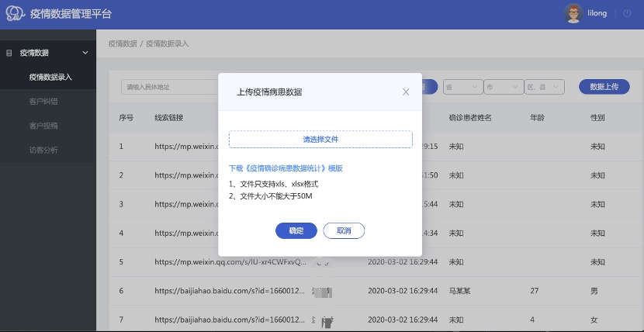Click 疫情数据 breadcrumb link

coord(123,43)
